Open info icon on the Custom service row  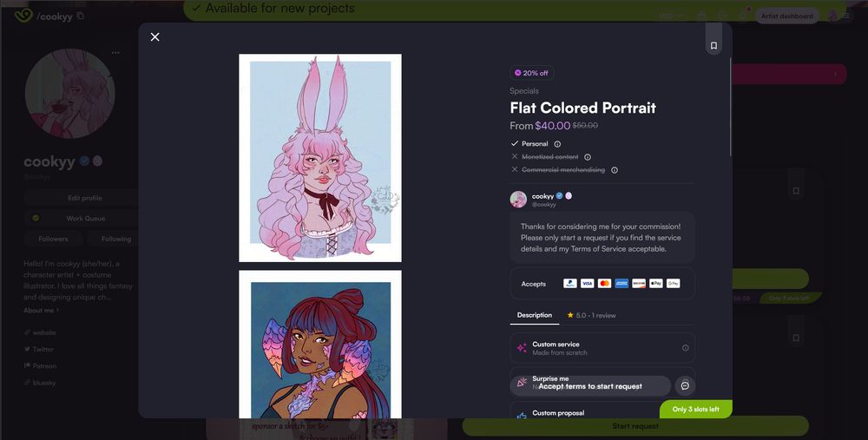[686, 348]
